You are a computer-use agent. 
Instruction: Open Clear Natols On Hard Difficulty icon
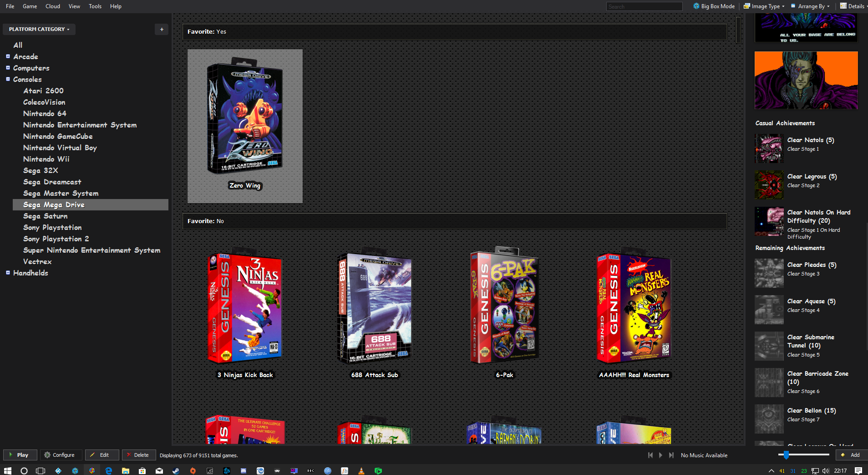click(x=769, y=221)
